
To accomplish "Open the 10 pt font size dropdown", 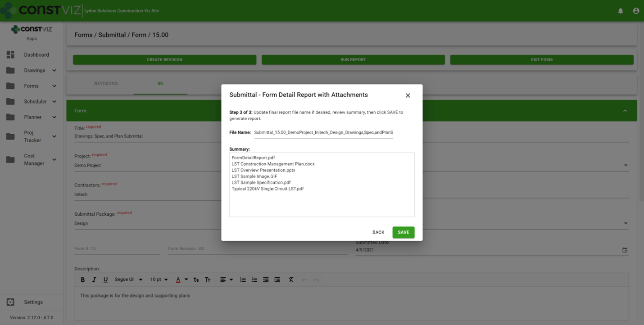I will point(159,280).
